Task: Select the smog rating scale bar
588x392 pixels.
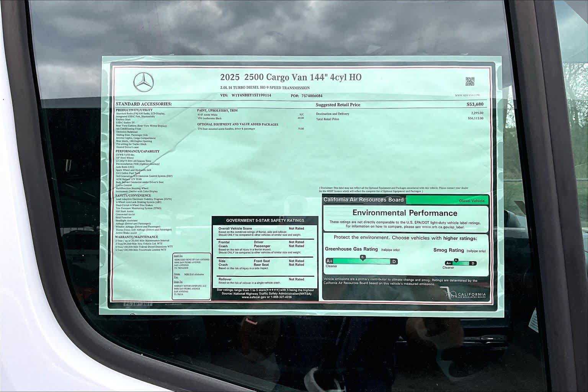Action: [x=461, y=263]
